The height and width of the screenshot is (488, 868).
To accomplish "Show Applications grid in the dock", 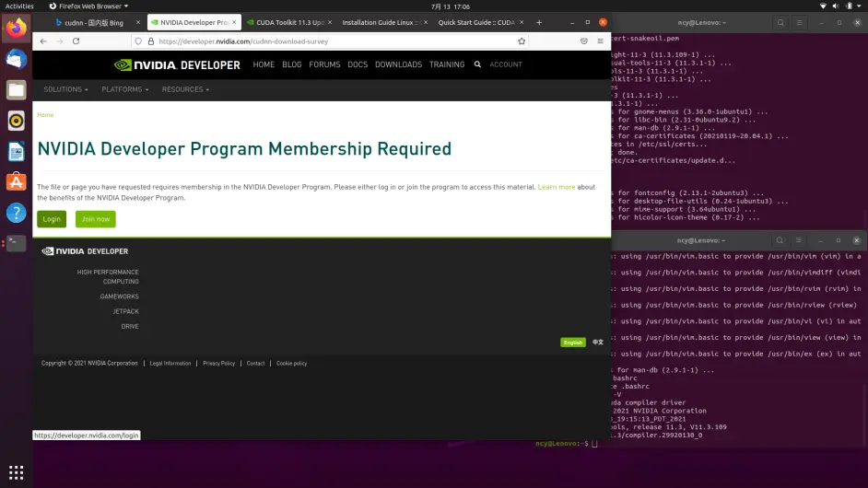I will 16,472.
